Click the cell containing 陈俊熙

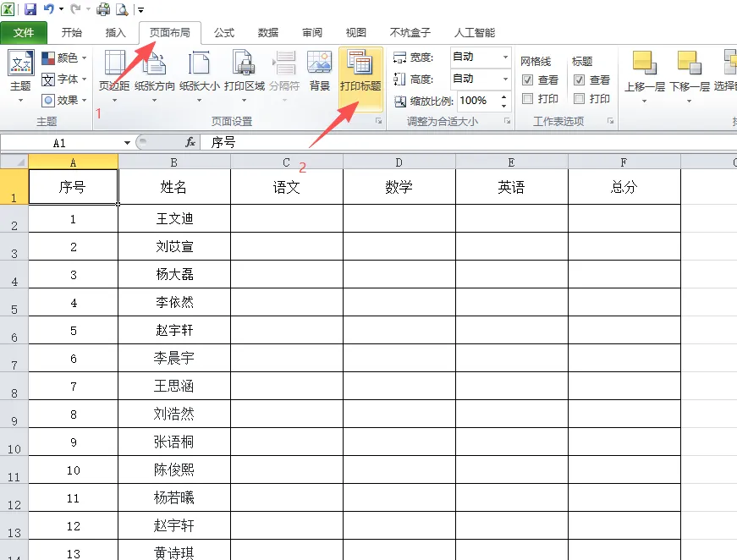174,469
